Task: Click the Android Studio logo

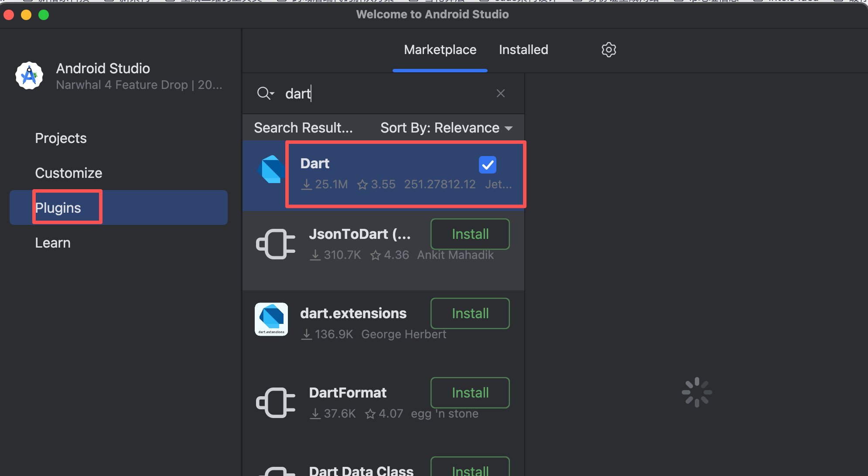Action: point(29,75)
